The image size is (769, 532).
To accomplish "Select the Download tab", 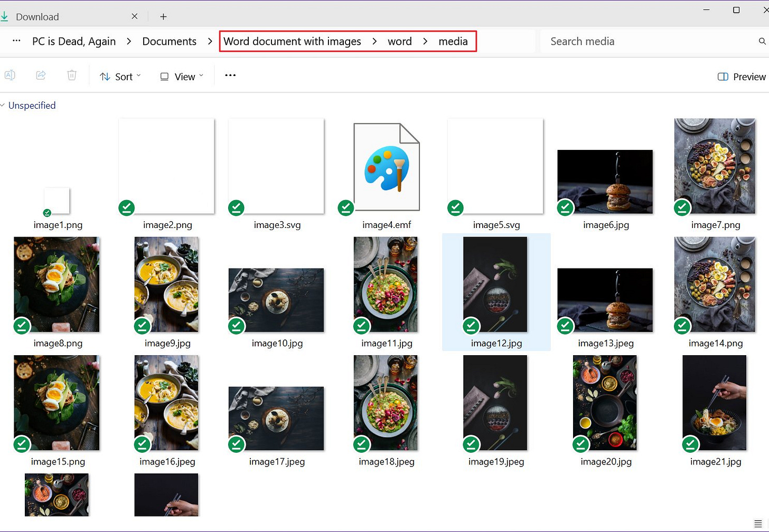I will click(69, 16).
